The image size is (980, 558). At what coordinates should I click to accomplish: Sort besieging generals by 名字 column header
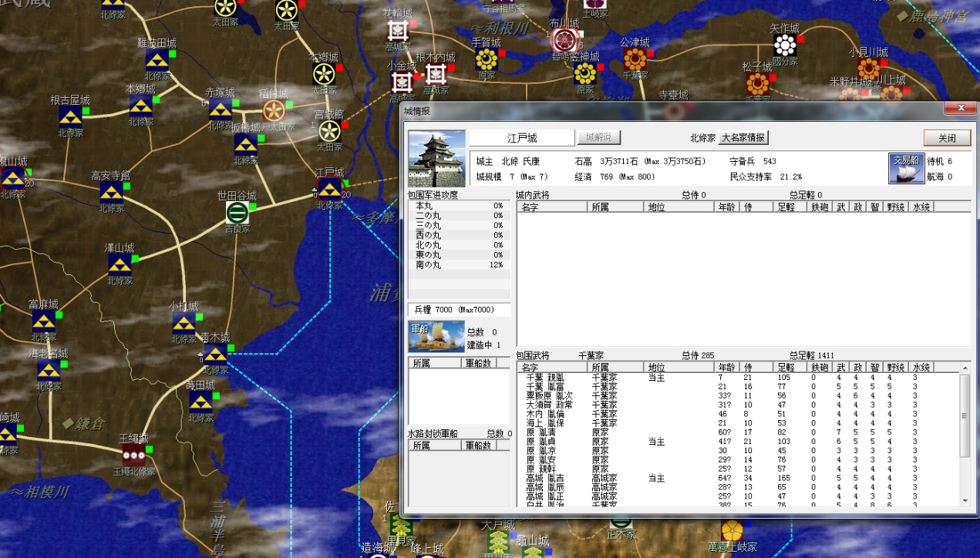552,368
